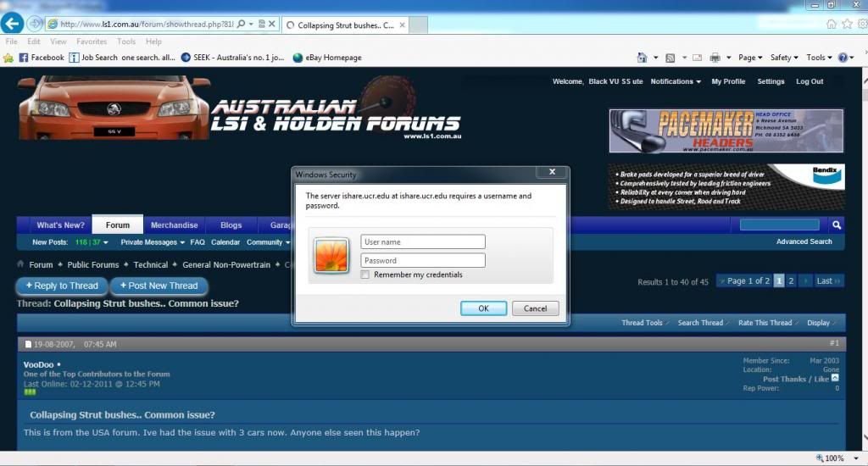Viewport: 868px width, 466px height.
Task: Open the Edit menu
Action: pyautogui.click(x=34, y=42)
